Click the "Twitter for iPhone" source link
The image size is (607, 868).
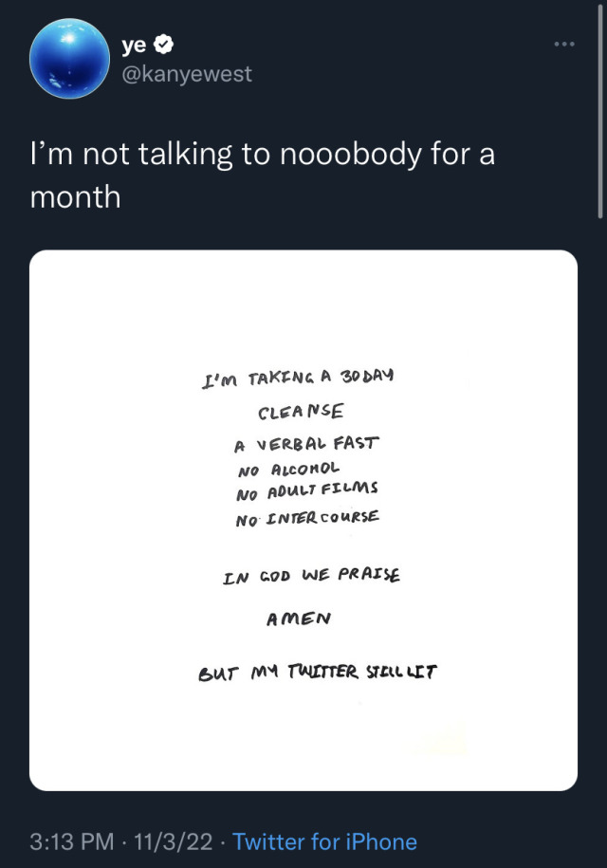(324, 841)
